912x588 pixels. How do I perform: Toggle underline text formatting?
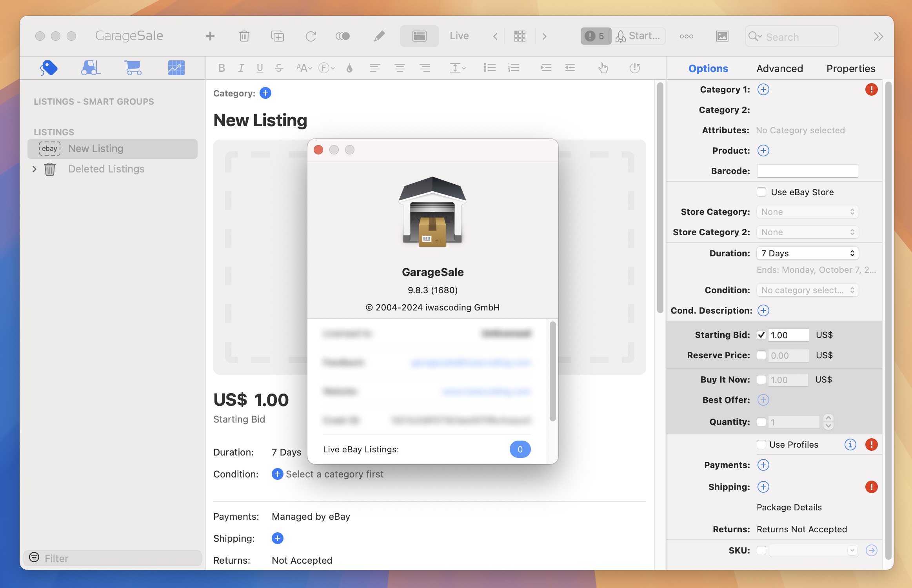260,68
